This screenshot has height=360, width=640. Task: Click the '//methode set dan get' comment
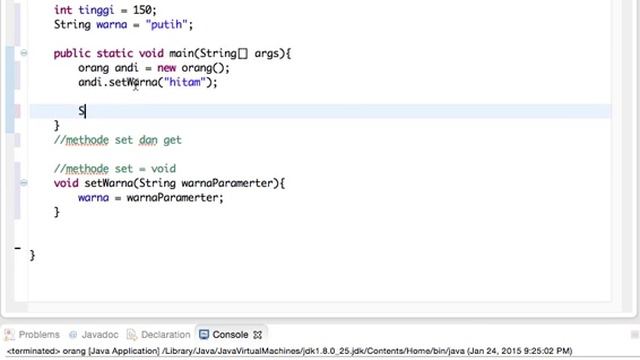pyautogui.click(x=118, y=140)
